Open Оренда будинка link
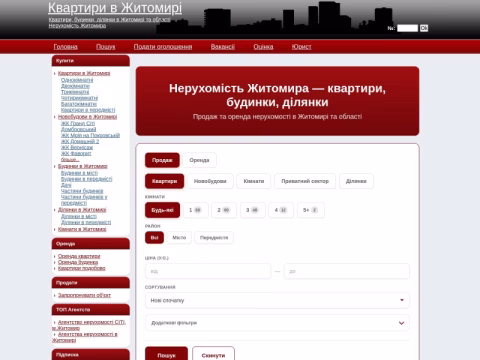The image size is (480, 360). 78,262
